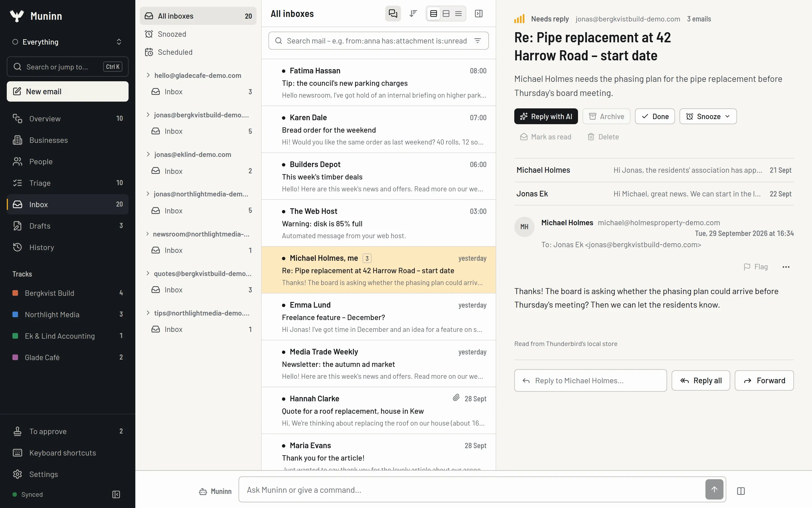Open the Scheduled folder

198,52
